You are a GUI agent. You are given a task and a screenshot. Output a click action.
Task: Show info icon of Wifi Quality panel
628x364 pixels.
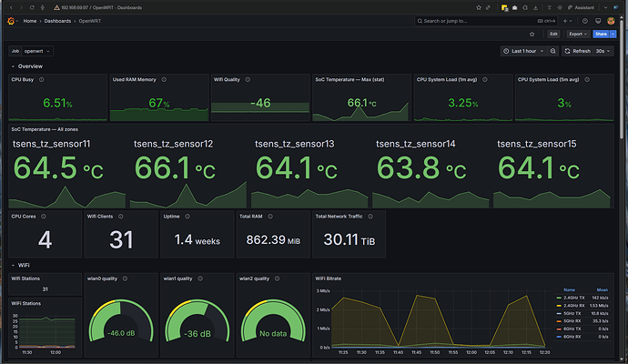pyautogui.click(x=248, y=80)
